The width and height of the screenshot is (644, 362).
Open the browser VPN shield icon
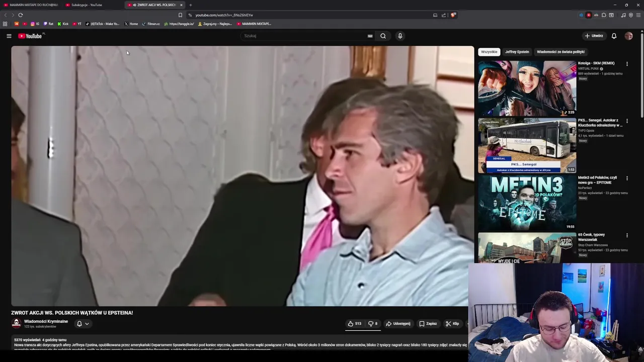point(631,15)
